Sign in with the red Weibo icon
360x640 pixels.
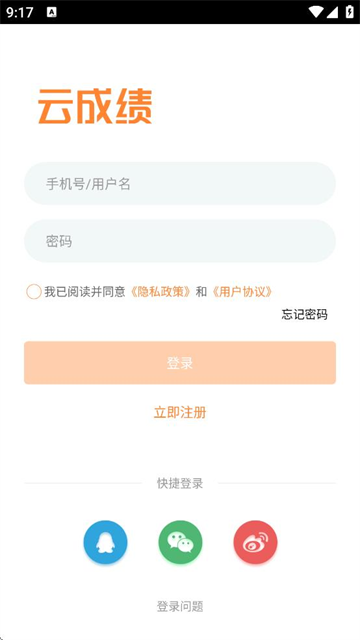pyautogui.click(x=256, y=542)
